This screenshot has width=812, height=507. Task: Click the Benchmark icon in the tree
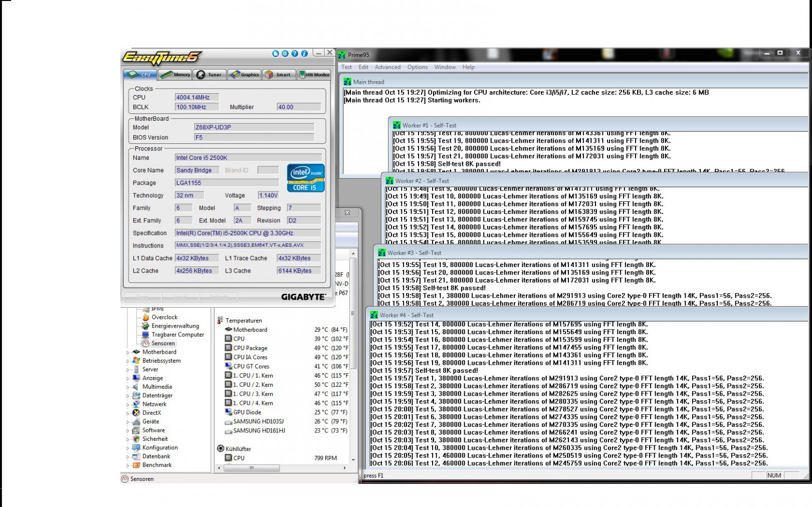click(136, 465)
